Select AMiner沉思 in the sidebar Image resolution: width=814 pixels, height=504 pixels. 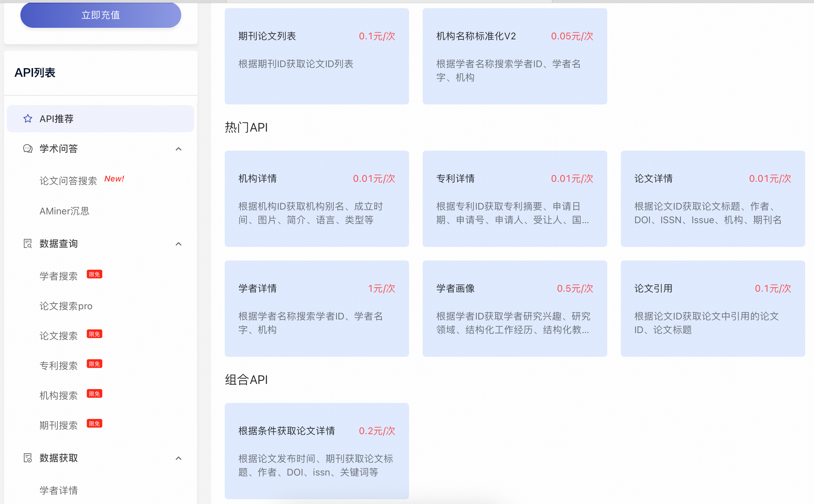tap(64, 211)
